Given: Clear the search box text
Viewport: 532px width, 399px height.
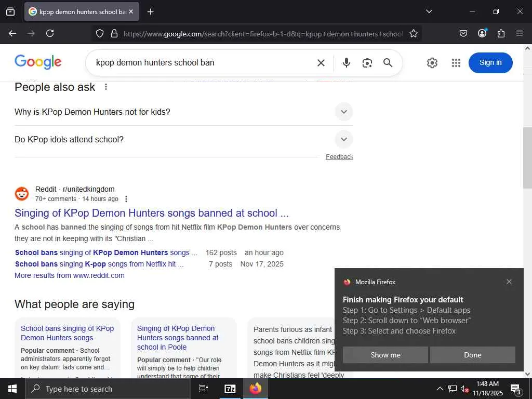Looking at the screenshot, I should (x=321, y=63).
